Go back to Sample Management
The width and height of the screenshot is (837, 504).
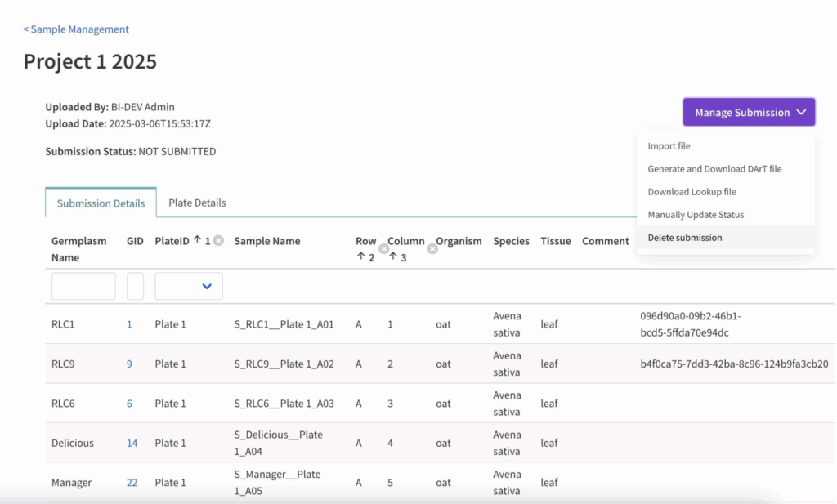tap(76, 29)
